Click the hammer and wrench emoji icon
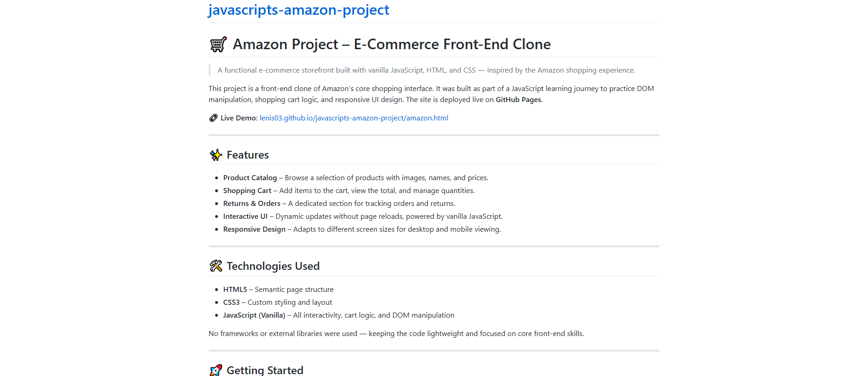Image resolution: width=868 pixels, height=376 pixels. (x=216, y=266)
